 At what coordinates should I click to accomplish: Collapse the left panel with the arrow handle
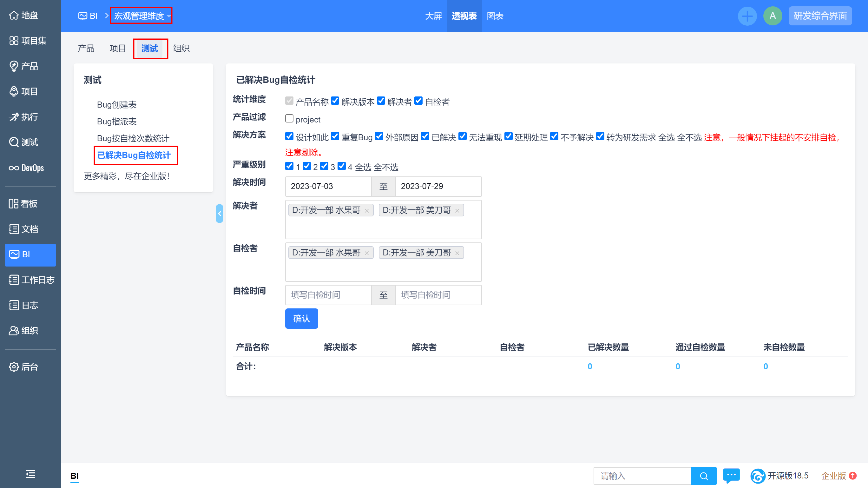click(x=219, y=213)
